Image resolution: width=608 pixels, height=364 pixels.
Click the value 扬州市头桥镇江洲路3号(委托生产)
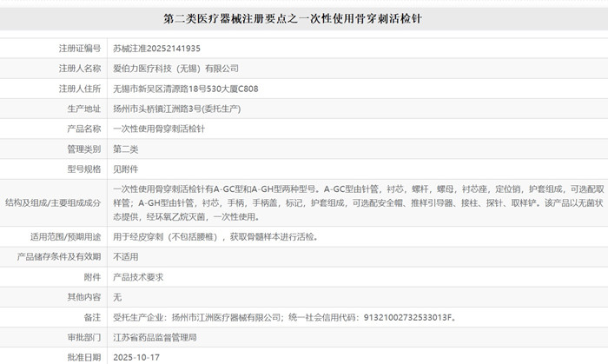coord(177,109)
